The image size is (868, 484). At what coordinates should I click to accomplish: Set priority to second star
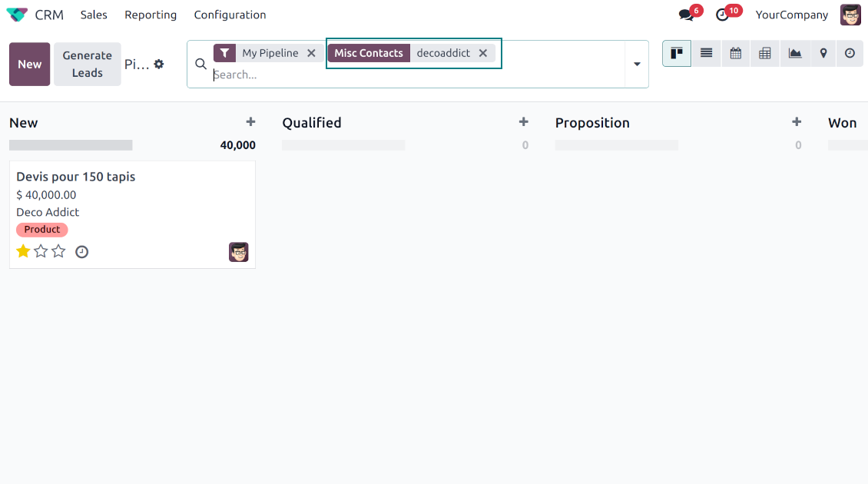(x=41, y=251)
